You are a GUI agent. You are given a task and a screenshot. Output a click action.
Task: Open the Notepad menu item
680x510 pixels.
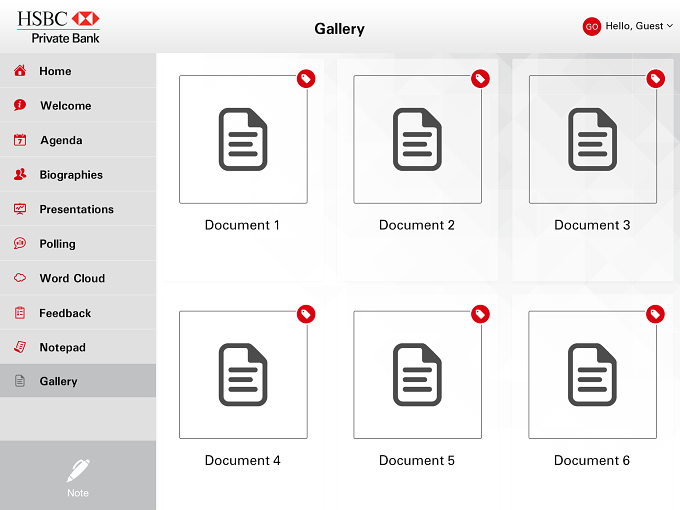pos(78,347)
